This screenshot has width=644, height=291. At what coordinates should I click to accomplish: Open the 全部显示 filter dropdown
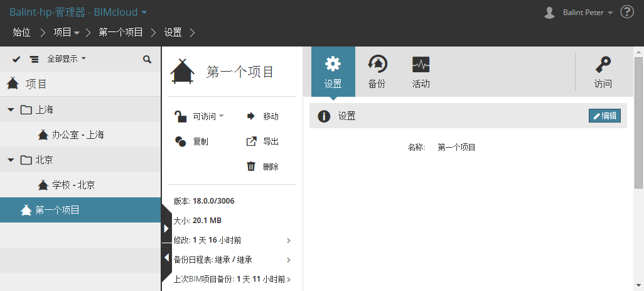[67, 59]
